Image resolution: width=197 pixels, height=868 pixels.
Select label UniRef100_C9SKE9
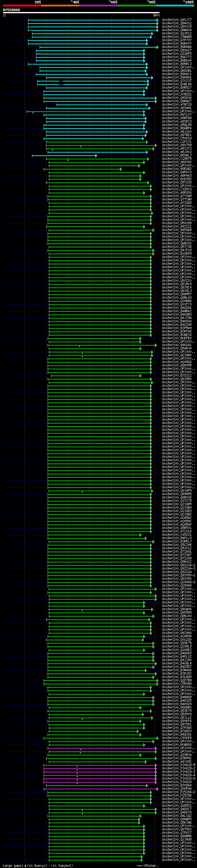coord(177,737)
